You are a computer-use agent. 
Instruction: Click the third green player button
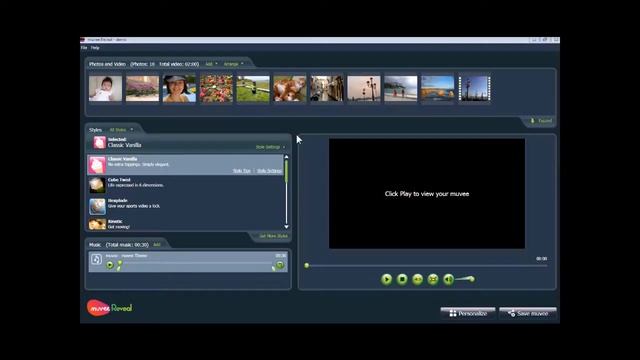417,279
